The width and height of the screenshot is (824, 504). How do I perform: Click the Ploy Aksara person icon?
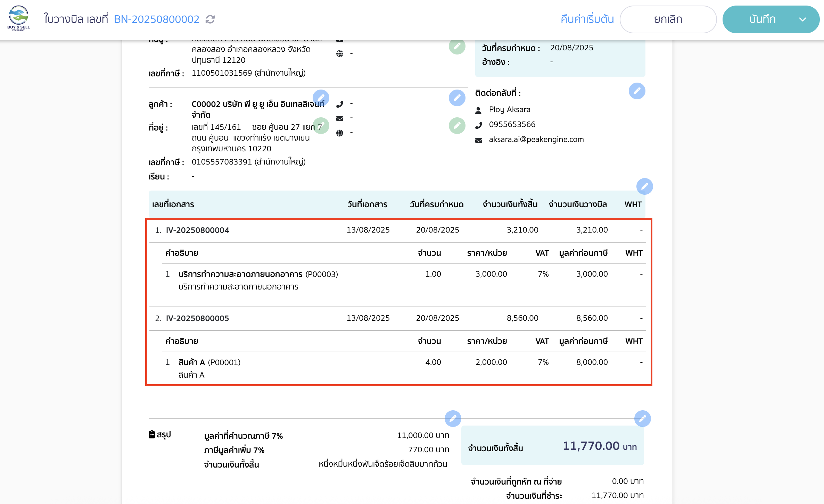pos(478,110)
